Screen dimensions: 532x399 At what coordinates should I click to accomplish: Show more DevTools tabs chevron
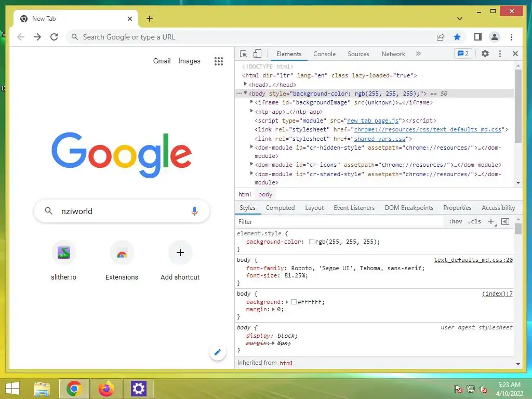coord(418,54)
